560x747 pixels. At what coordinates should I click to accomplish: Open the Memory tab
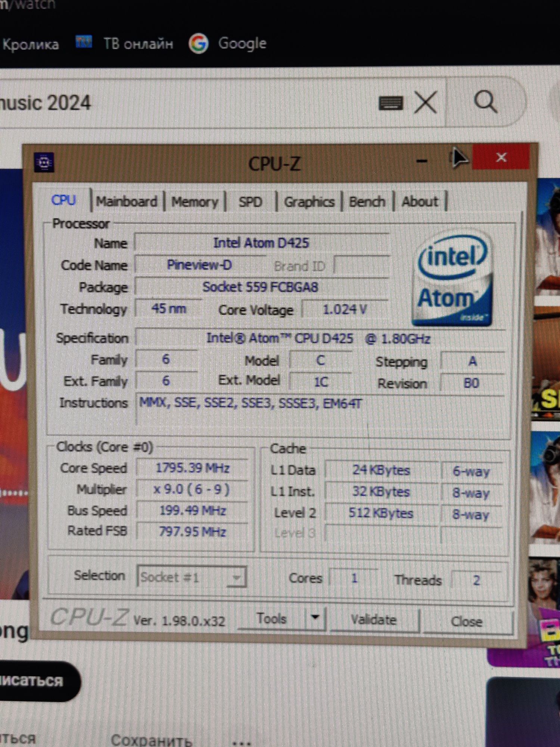(x=195, y=202)
